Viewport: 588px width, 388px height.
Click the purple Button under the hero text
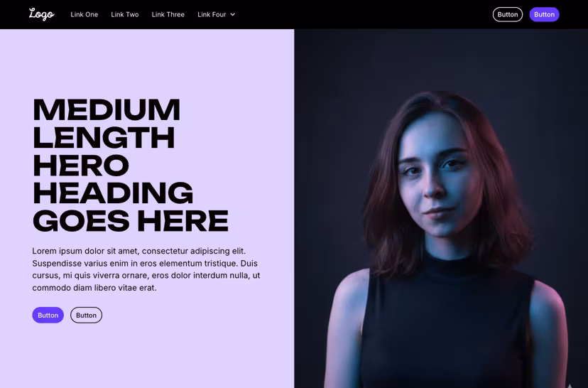(x=48, y=316)
